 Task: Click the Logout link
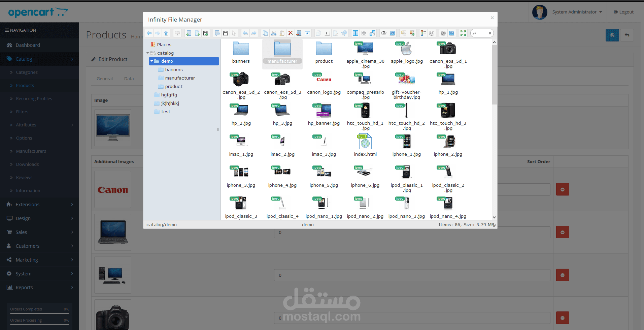624,12
